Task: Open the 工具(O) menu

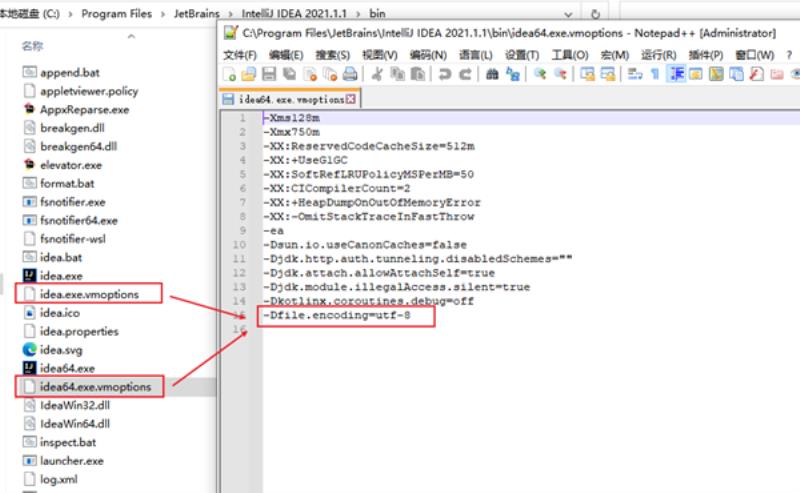Action: [x=570, y=55]
